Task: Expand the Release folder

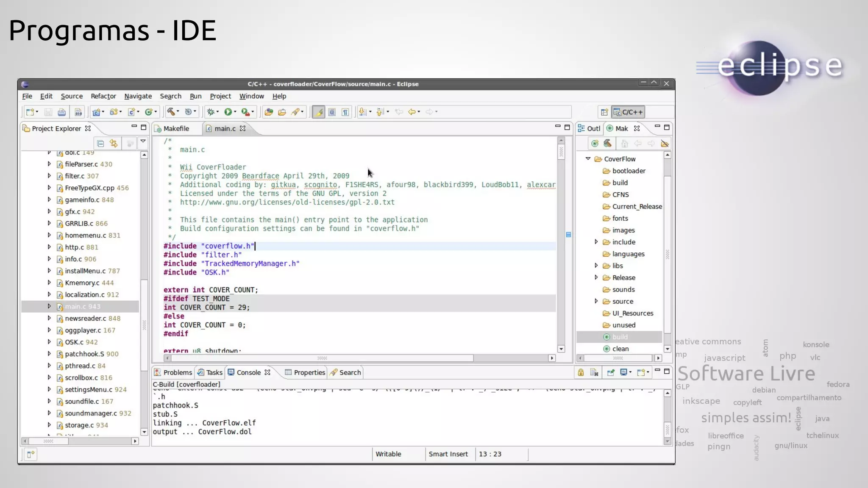Action: (596, 277)
